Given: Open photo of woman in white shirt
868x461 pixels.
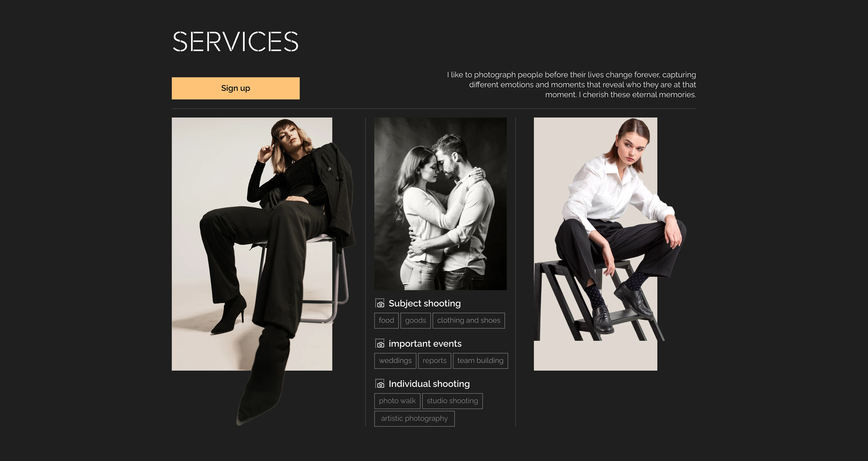Looking at the screenshot, I should [x=595, y=244].
